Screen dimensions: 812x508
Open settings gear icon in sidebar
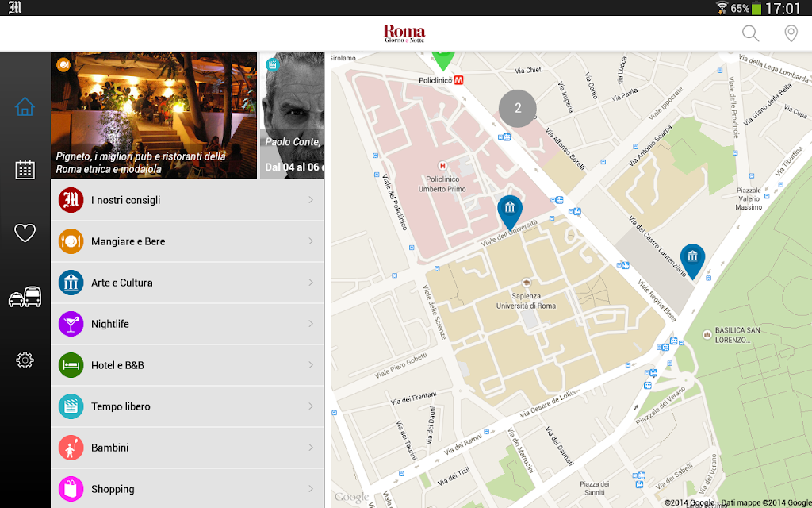point(25,360)
